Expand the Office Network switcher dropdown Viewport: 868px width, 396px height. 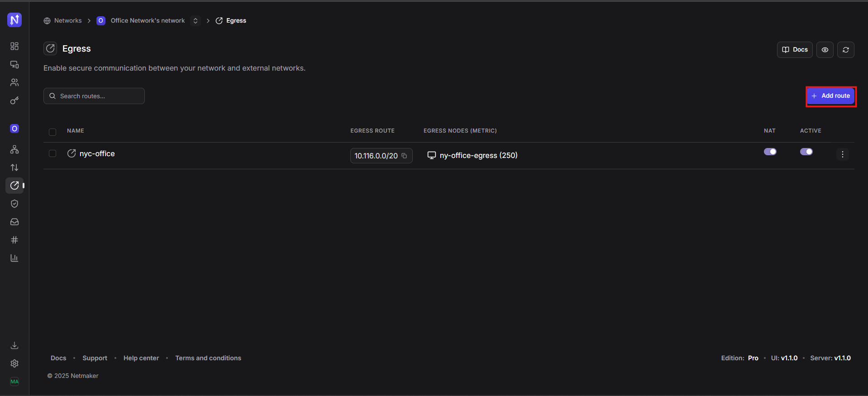[x=196, y=21]
